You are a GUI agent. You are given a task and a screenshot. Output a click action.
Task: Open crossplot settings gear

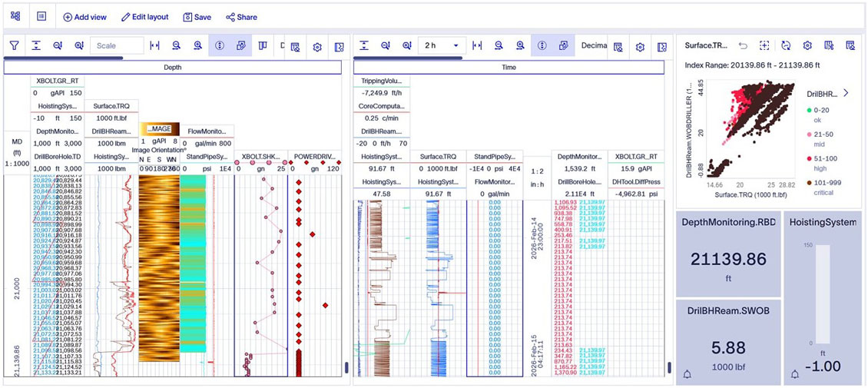coord(807,46)
